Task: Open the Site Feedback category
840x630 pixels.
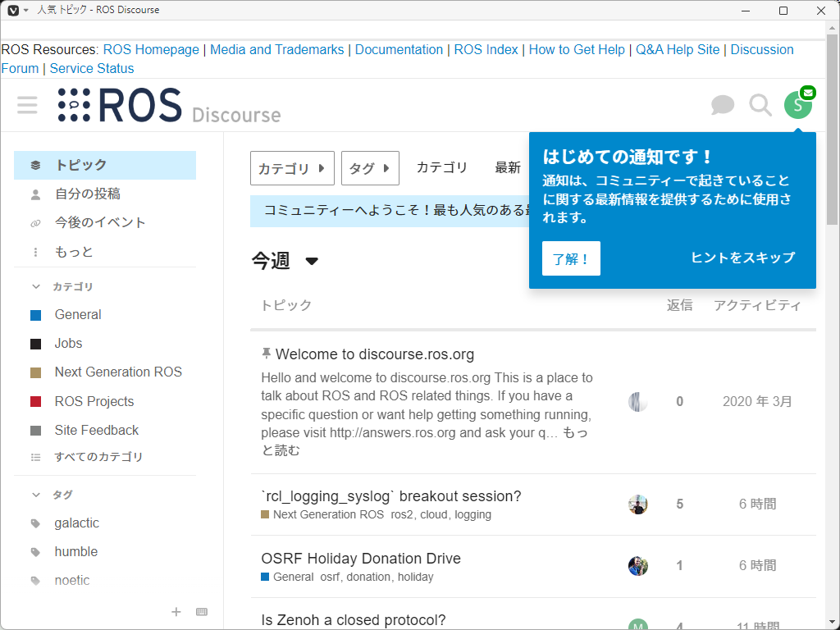Action: pos(97,430)
